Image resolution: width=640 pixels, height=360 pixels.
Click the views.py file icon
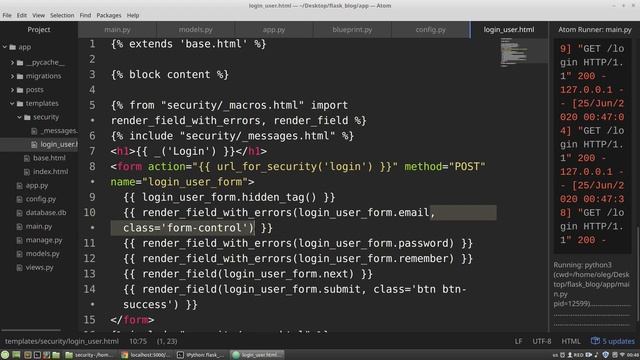click(19, 268)
